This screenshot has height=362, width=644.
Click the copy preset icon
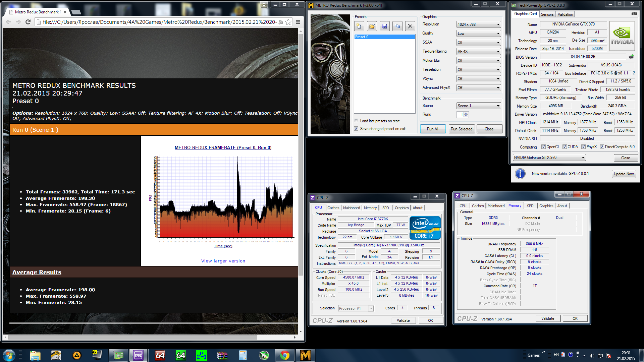[x=397, y=26]
